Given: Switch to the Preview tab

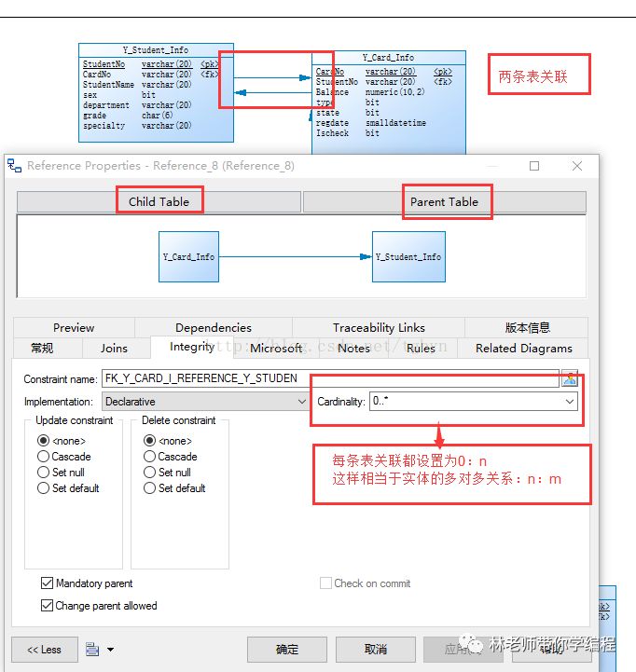Looking at the screenshot, I should tap(74, 328).
